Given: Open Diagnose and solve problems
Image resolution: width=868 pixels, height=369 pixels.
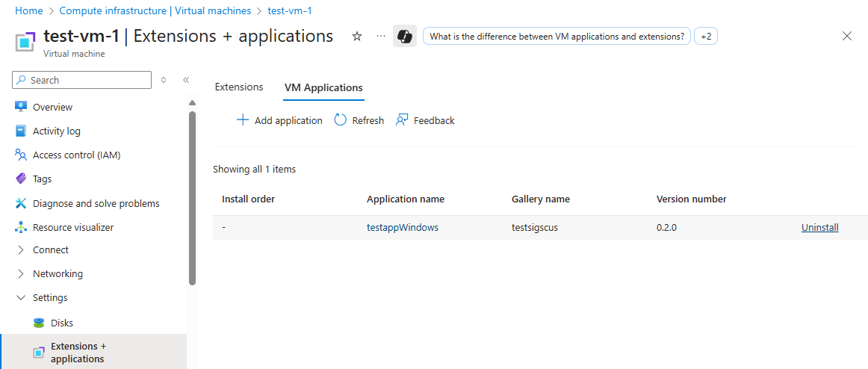Looking at the screenshot, I should coord(96,203).
